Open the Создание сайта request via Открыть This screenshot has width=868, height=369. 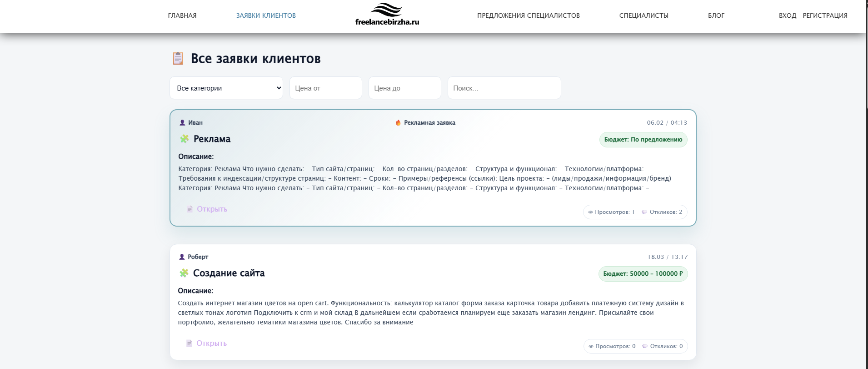[211, 343]
